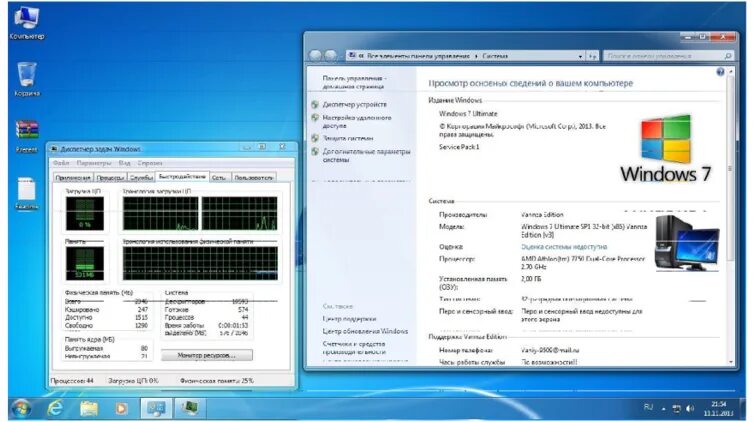Click the address bar Control Panel icon
This screenshot has width=753, height=422.
click(352, 56)
